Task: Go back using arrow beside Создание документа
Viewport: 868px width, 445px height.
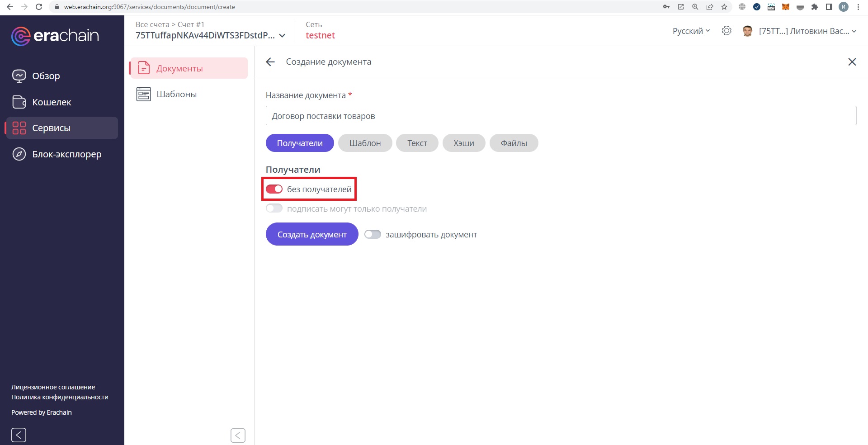Action: [x=270, y=62]
